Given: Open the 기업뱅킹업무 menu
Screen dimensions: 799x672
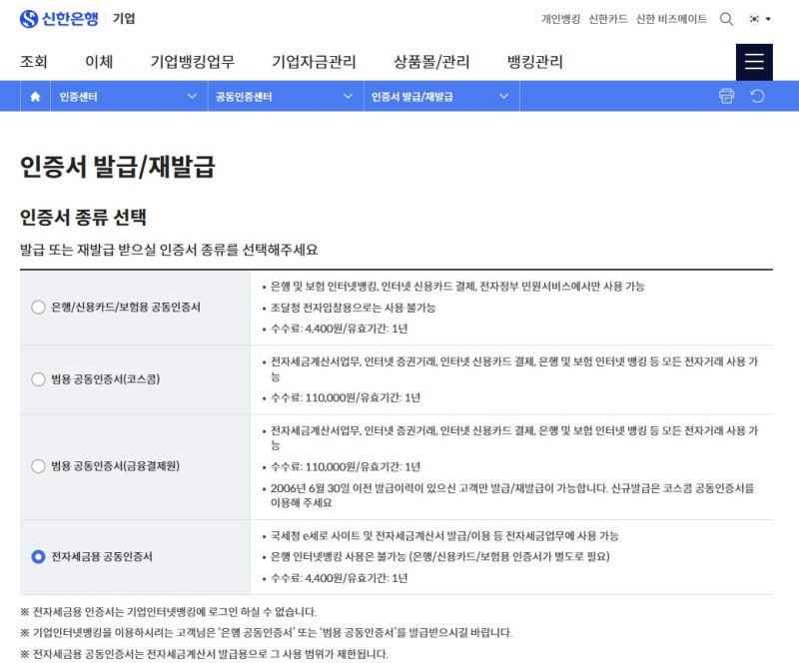Looking at the screenshot, I should 192,62.
